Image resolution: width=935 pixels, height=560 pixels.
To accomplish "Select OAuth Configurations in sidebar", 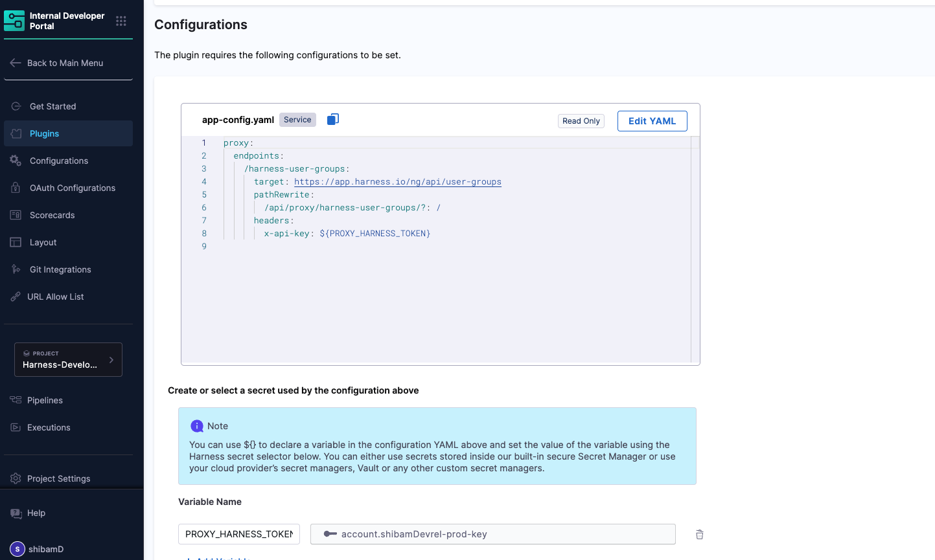I will coord(73,188).
